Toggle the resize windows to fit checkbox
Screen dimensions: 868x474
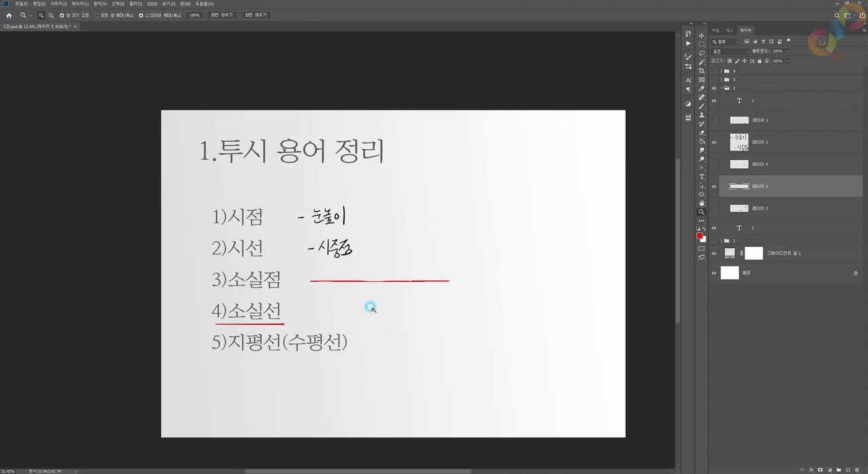tap(62, 15)
